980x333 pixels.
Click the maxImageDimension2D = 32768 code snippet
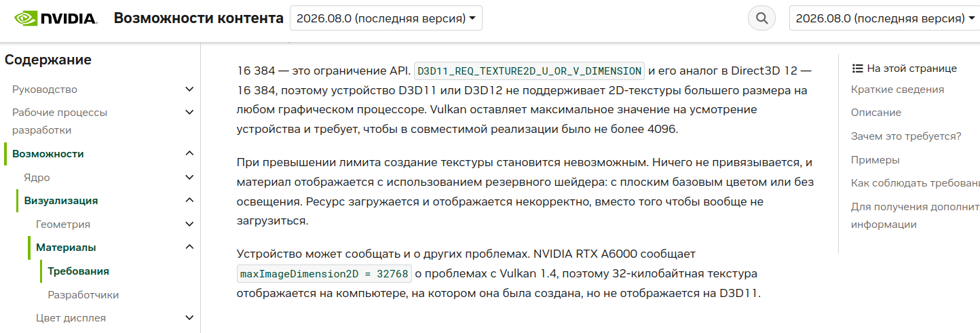click(x=324, y=274)
